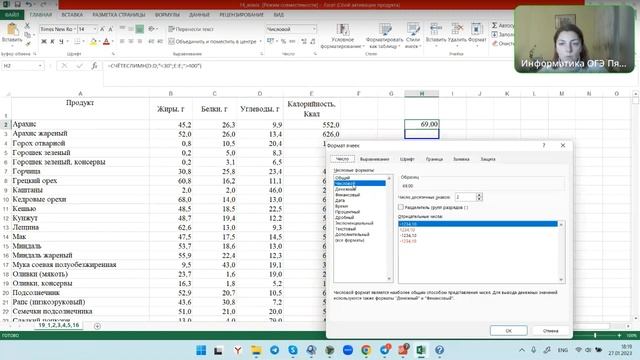Toggle Underline (Ч) formatting
The width and height of the screenshot is (640, 360).
tap(61, 41)
